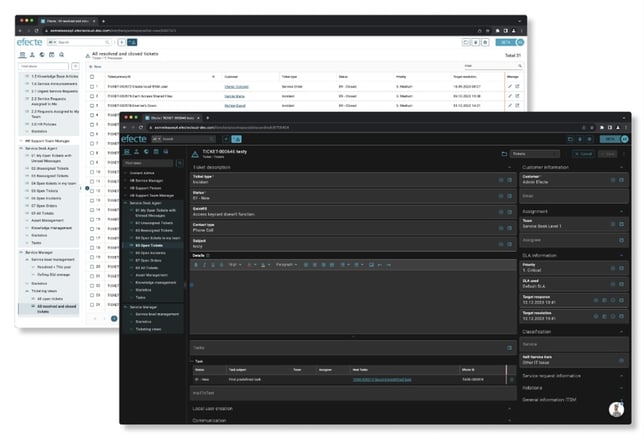Open the first row's customer link
The image size is (644, 437).
237,87
